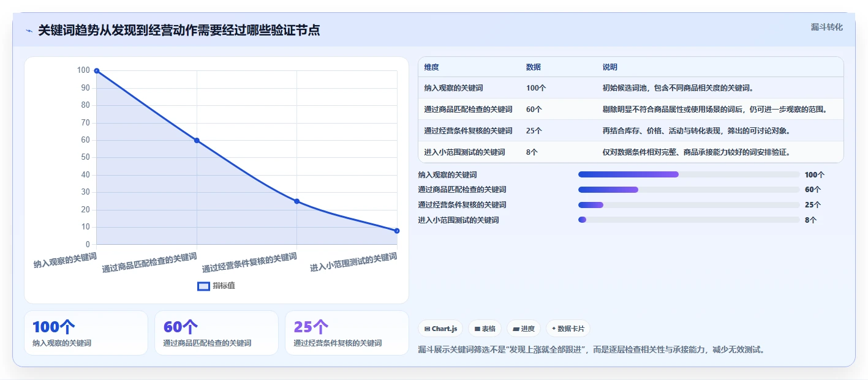
Task: Click the 100个 value in the table
Action: 536,88
